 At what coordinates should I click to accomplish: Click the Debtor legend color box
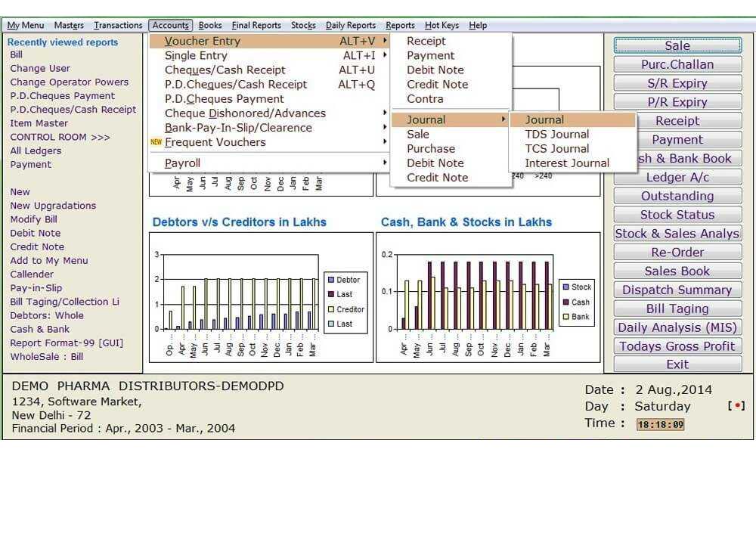(331, 280)
